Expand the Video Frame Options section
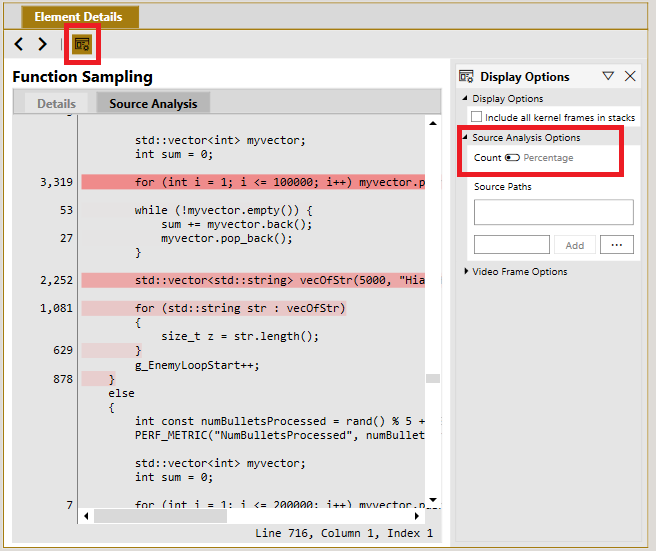 [466, 271]
